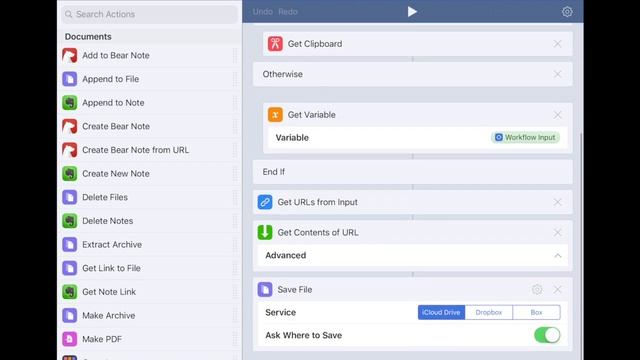640x360 pixels.
Task: Remove the Save File action
Action: pos(558,289)
